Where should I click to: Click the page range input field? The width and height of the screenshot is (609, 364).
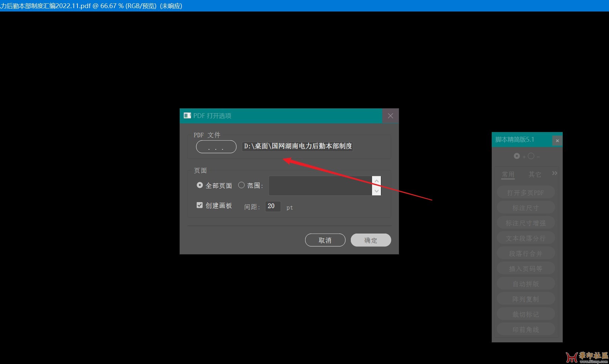pyautogui.click(x=320, y=186)
